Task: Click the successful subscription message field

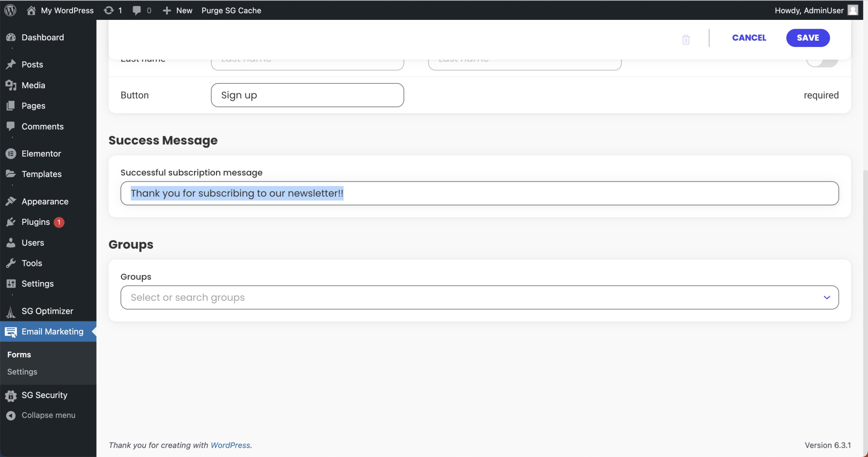Action: coord(479,193)
